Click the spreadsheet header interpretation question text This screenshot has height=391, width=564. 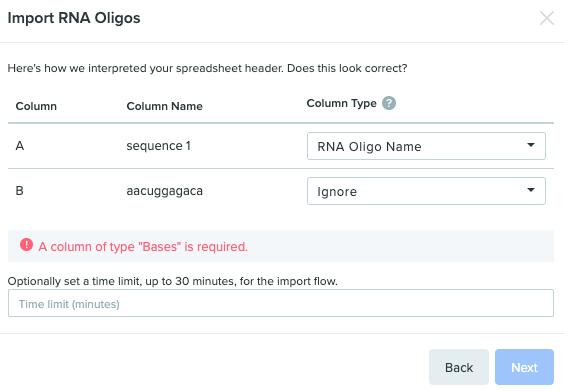click(207, 68)
